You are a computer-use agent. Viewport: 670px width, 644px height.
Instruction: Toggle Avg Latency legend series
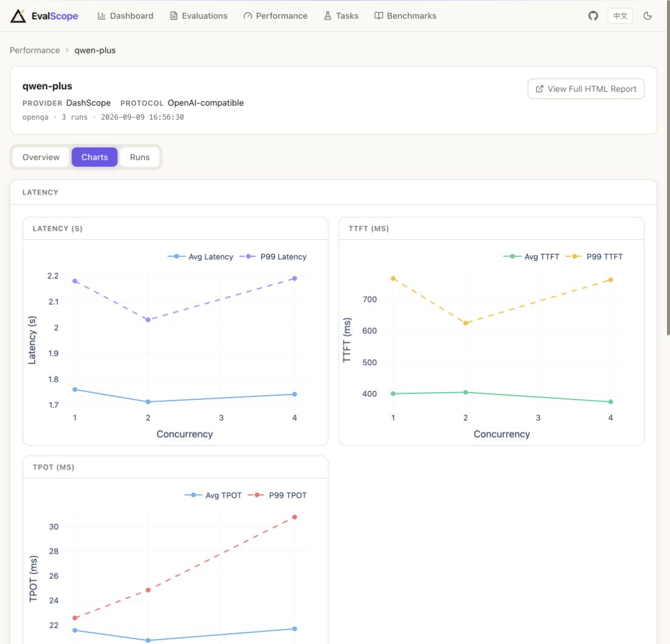point(200,257)
